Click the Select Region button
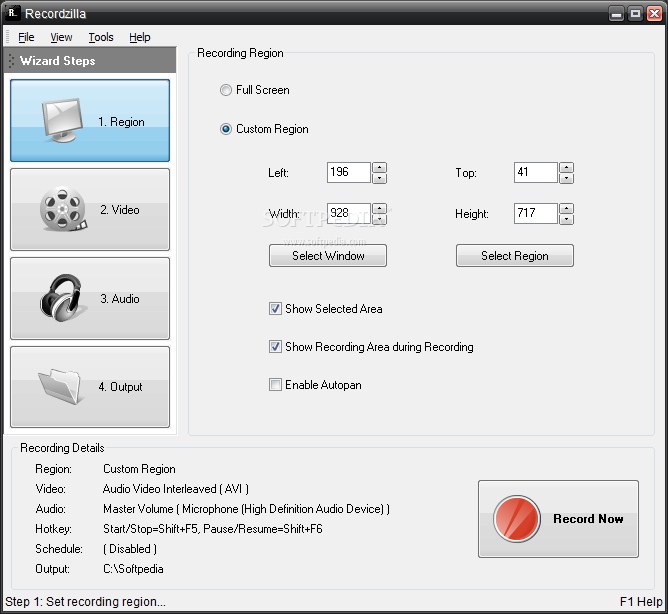The height and width of the screenshot is (614, 668). coord(515,256)
